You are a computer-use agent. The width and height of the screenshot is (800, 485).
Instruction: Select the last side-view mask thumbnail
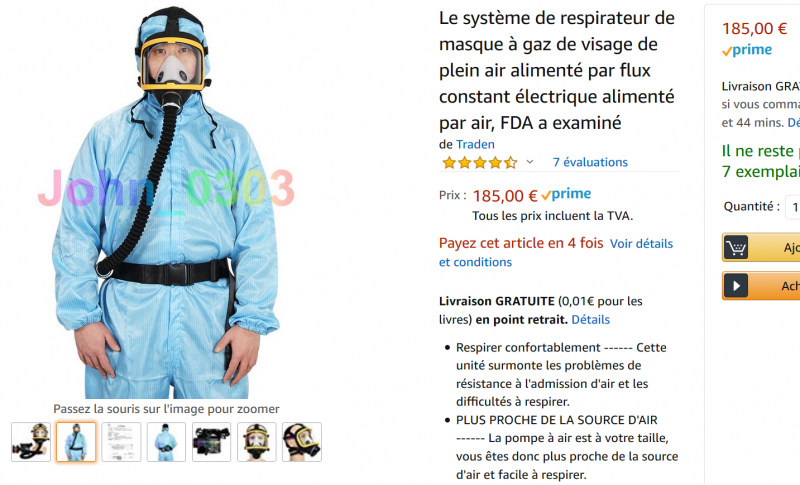(x=302, y=442)
